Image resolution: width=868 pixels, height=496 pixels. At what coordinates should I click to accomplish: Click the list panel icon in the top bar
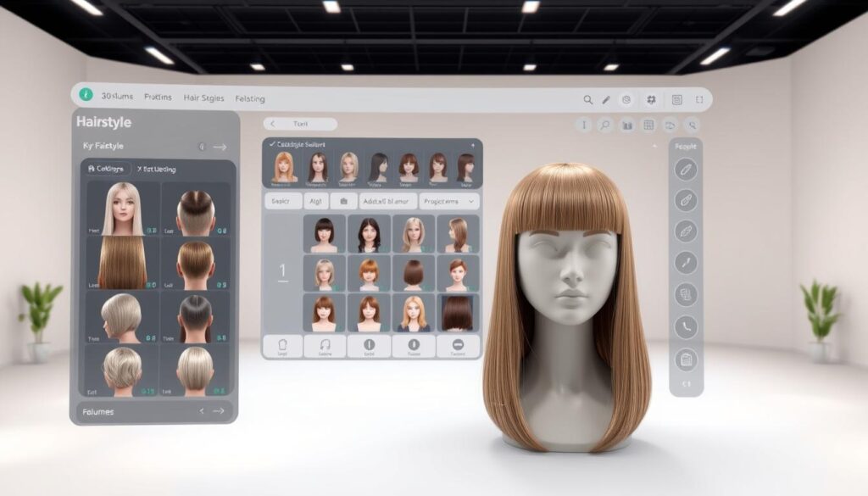[677, 100]
